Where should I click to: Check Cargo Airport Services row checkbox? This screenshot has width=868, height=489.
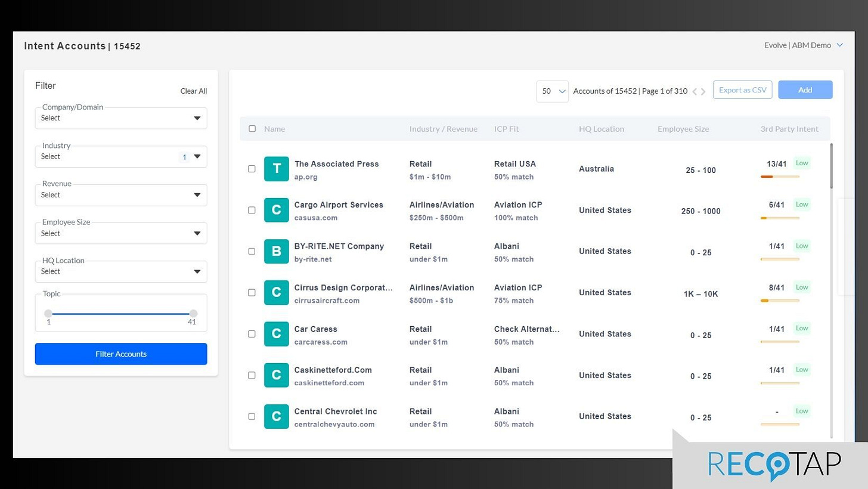point(252,210)
